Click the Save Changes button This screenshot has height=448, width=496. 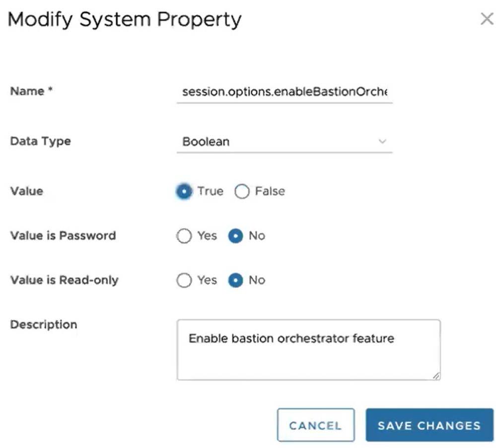point(429,425)
